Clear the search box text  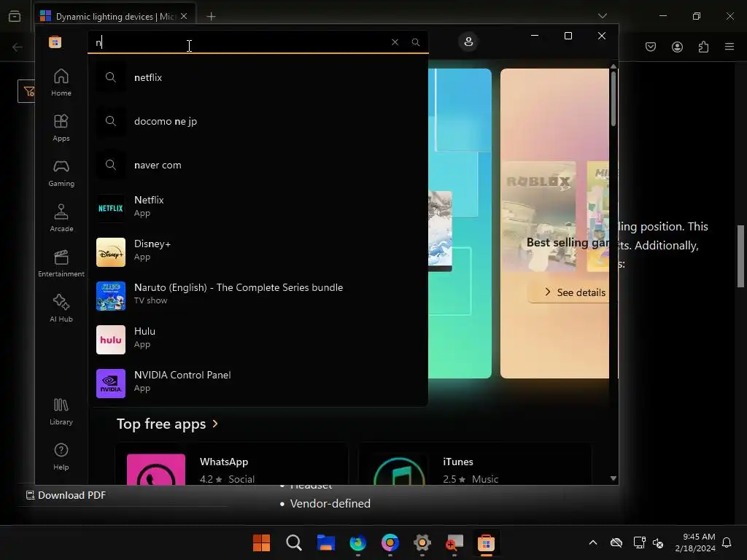(395, 42)
